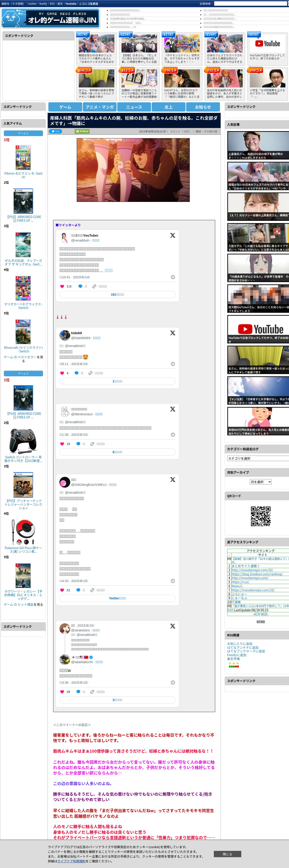Open the Hogwarts Legacy product thumbnail
The image size is (289, 868).
(23, 576)
